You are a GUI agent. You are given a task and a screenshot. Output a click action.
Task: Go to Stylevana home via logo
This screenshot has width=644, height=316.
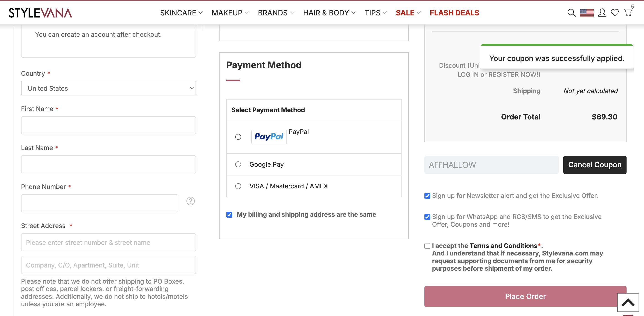(x=41, y=13)
